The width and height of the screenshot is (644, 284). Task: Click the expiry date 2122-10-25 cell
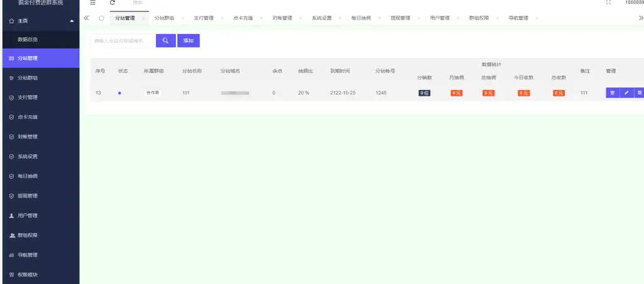[343, 93]
